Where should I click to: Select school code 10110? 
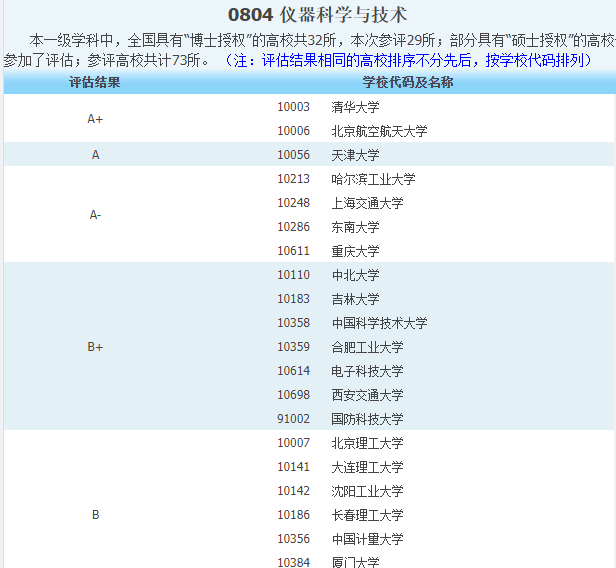(293, 275)
